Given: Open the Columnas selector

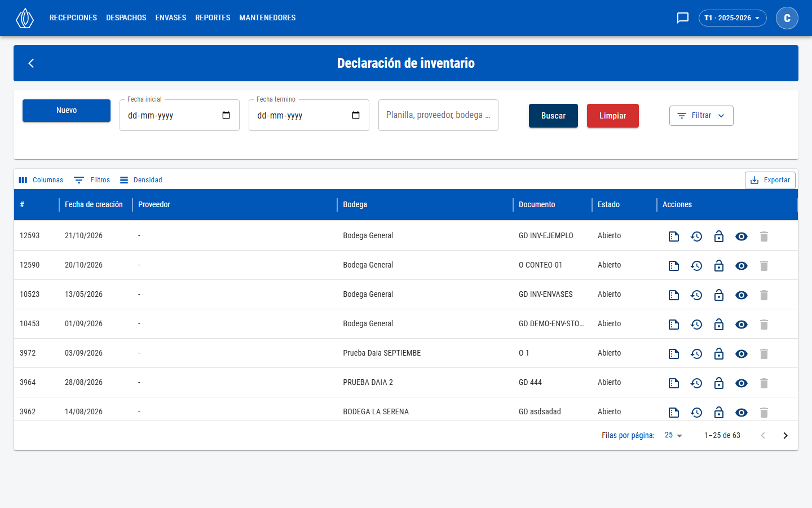Looking at the screenshot, I should point(41,180).
